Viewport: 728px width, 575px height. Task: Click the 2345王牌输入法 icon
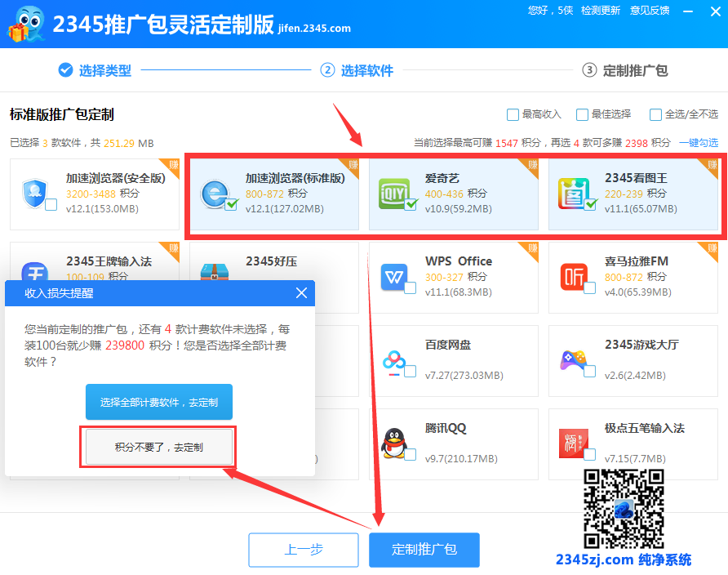coord(35,272)
